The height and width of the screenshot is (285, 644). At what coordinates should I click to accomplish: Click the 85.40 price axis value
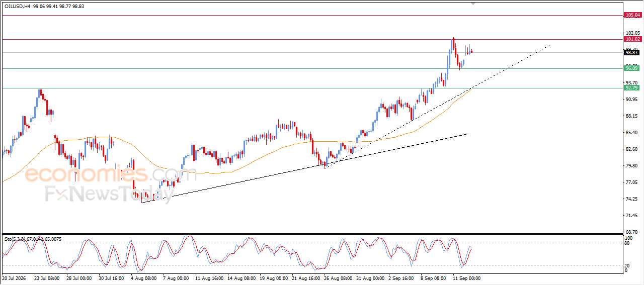coord(631,133)
